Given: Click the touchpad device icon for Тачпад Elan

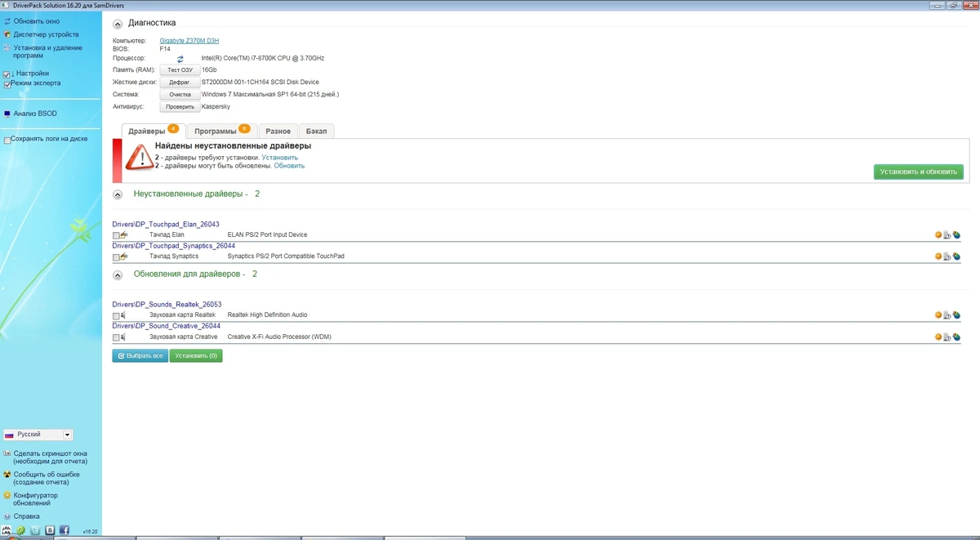Looking at the screenshot, I should click(124, 235).
